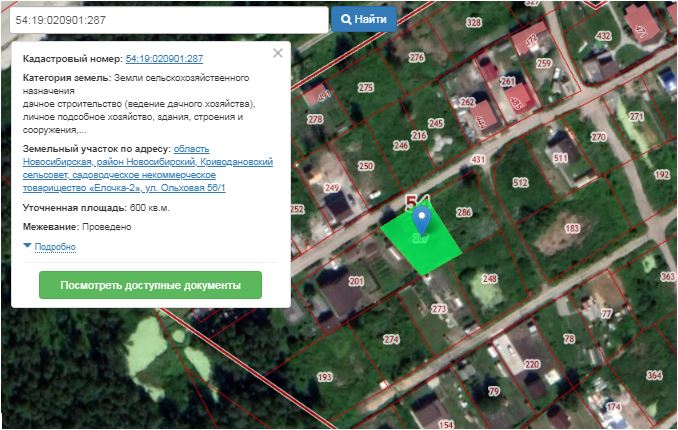Image resolution: width=678 pixels, height=430 pixels.
Task: Click parcel 275 on the map
Action: click(x=365, y=89)
